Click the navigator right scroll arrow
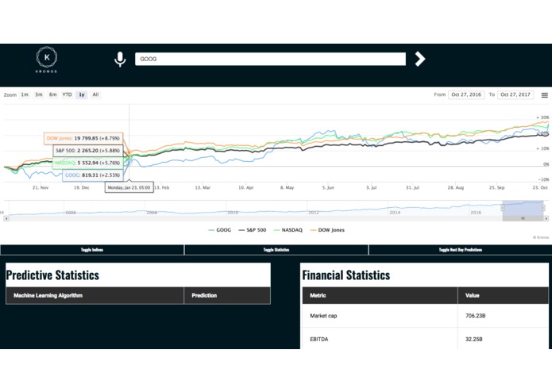This screenshot has height=392, width=552. point(546,218)
